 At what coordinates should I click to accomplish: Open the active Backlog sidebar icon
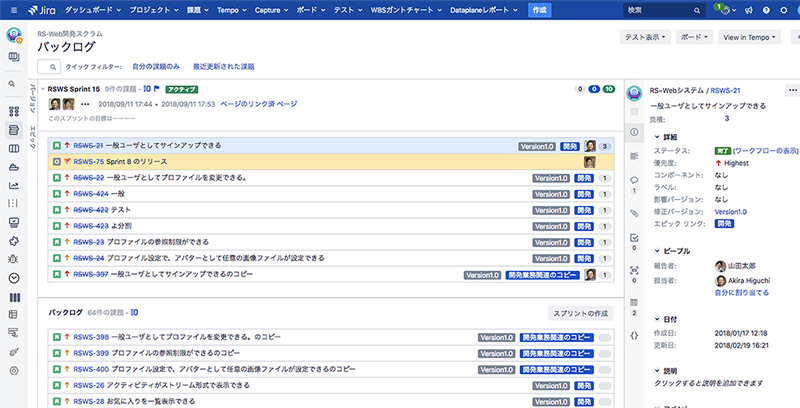pos(14,130)
